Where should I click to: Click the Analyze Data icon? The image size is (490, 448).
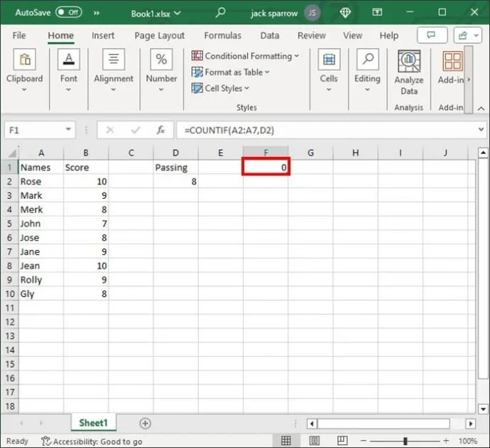(409, 62)
